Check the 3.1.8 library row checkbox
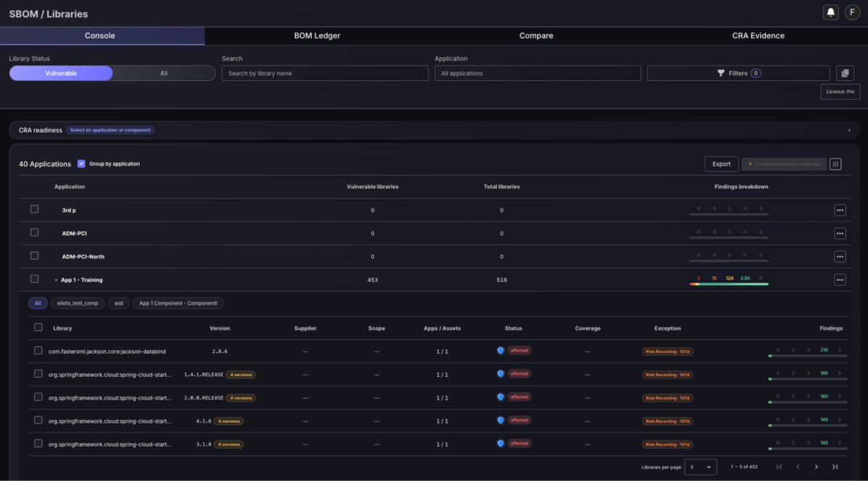The image size is (868, 481). (x=38, y=443)
